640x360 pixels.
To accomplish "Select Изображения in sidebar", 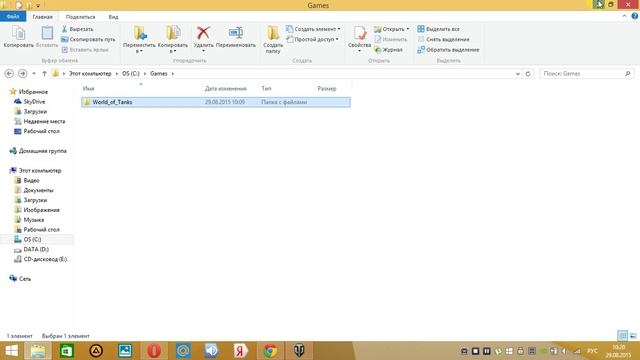I will (37, 210).
